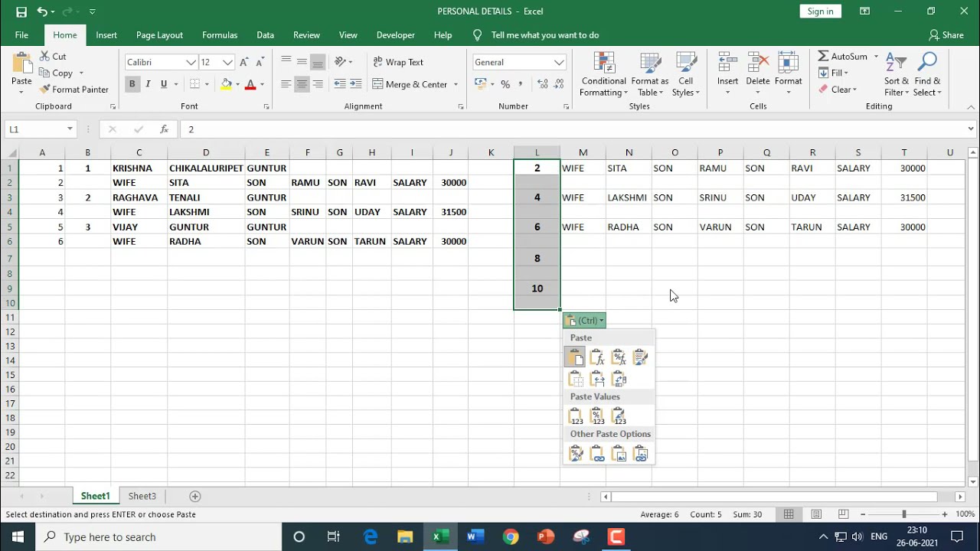Apply Comma Style number format
The height and width of the screenshot is (551, 980).
tap(521, 84)
